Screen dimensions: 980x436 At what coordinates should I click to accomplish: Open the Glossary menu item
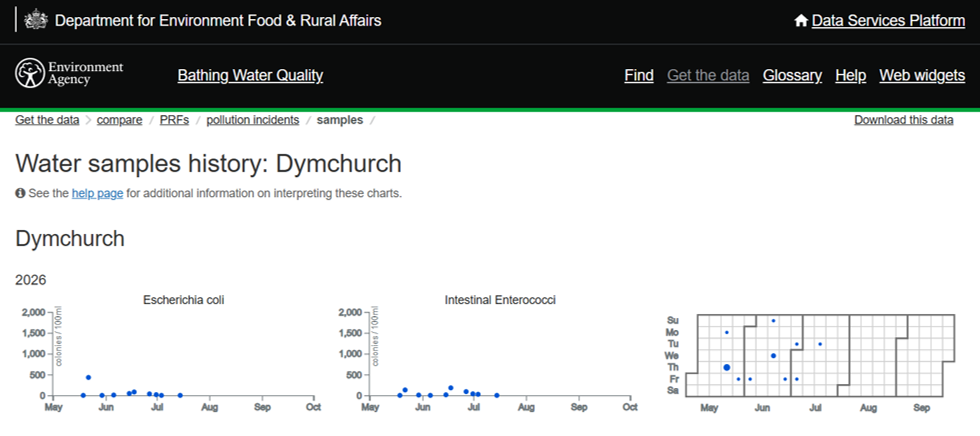792,76
